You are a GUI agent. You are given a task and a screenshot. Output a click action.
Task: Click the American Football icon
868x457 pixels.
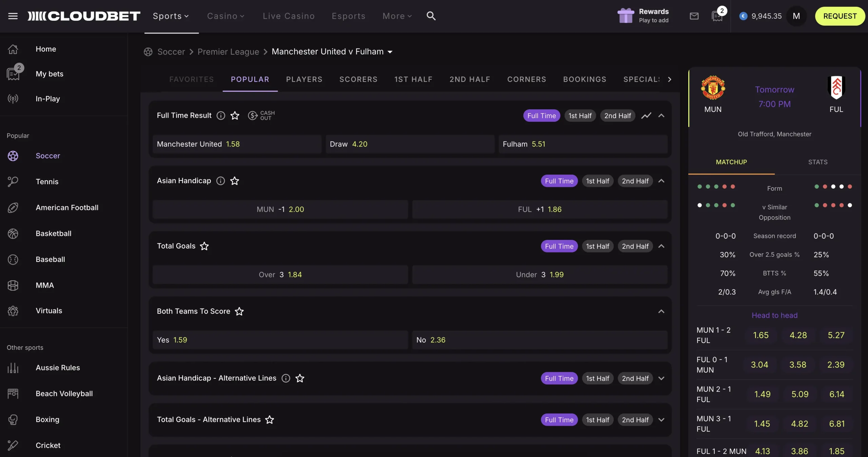pyautogui.click(x=13, y=208)
